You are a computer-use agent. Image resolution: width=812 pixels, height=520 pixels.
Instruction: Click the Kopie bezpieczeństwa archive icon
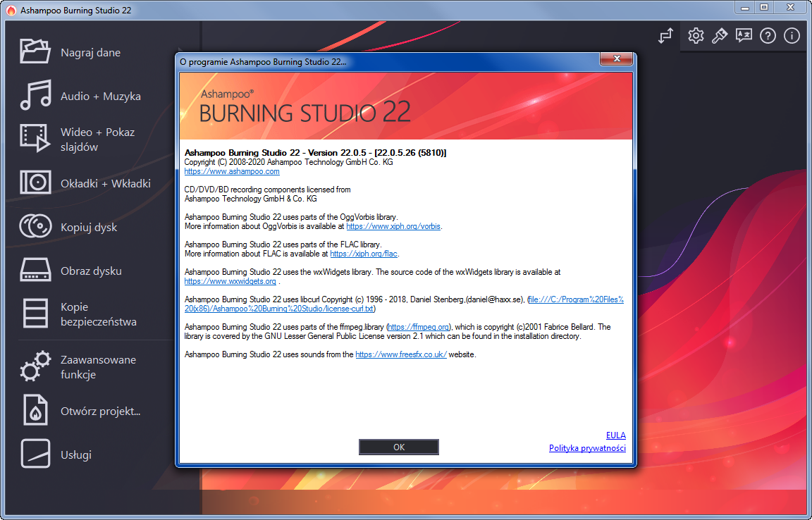(x=35, y=314)
